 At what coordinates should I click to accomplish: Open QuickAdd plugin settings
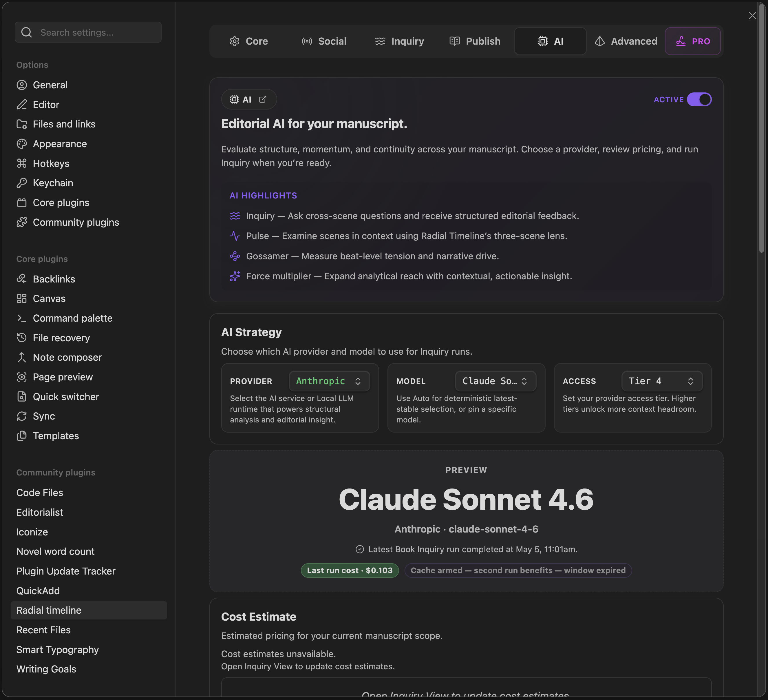click(x=89, y=591)
